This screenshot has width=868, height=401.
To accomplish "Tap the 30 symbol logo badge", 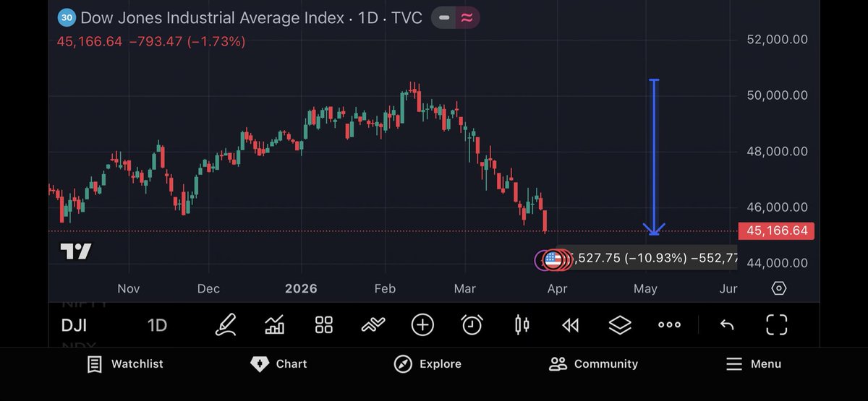I will click(x=67, y=17).
